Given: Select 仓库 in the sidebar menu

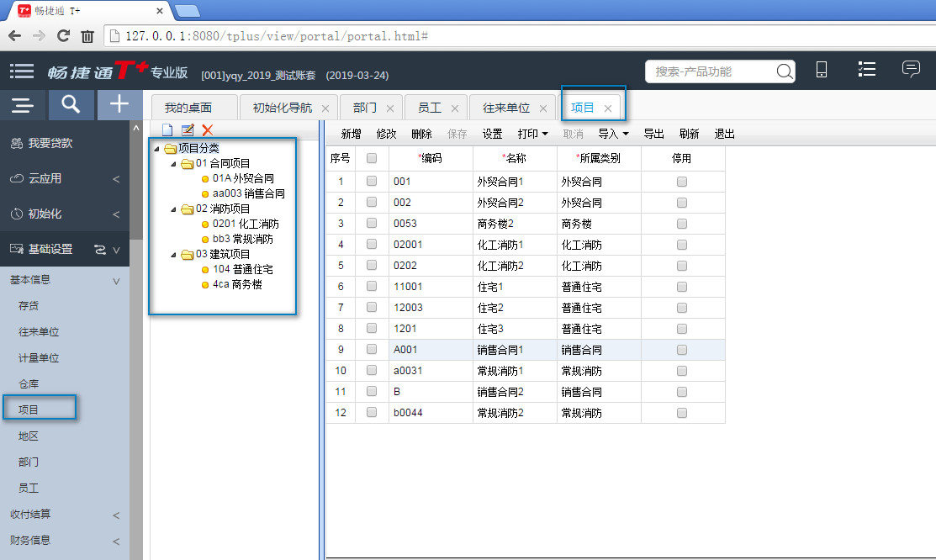Looking at the screenshot, I should pos(29,384).
